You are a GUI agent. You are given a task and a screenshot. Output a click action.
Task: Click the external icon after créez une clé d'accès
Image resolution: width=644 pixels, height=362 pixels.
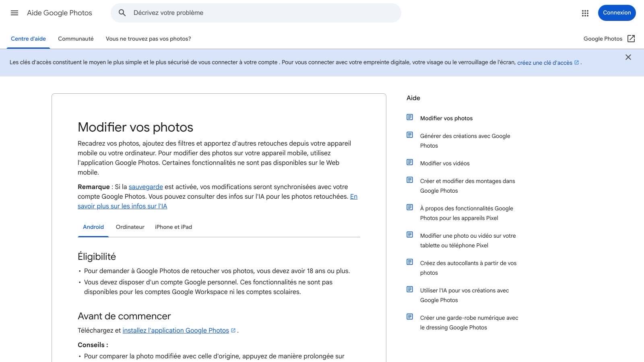click(576, 63)
